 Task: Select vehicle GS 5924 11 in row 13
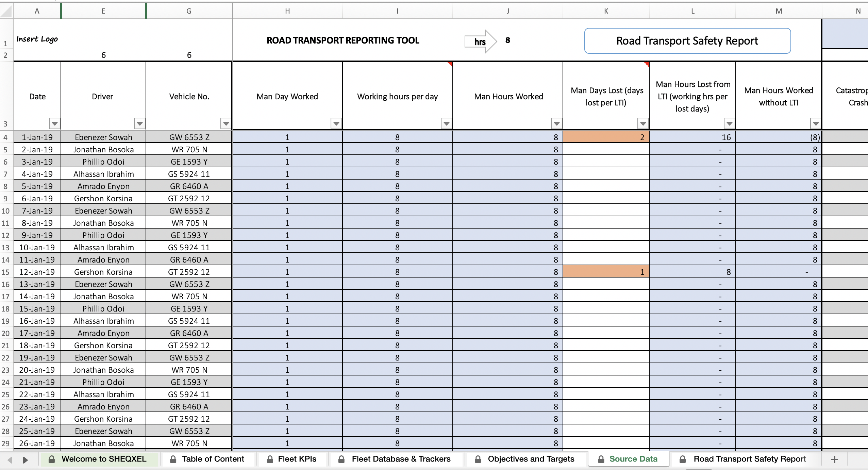(x=189, y=248)
